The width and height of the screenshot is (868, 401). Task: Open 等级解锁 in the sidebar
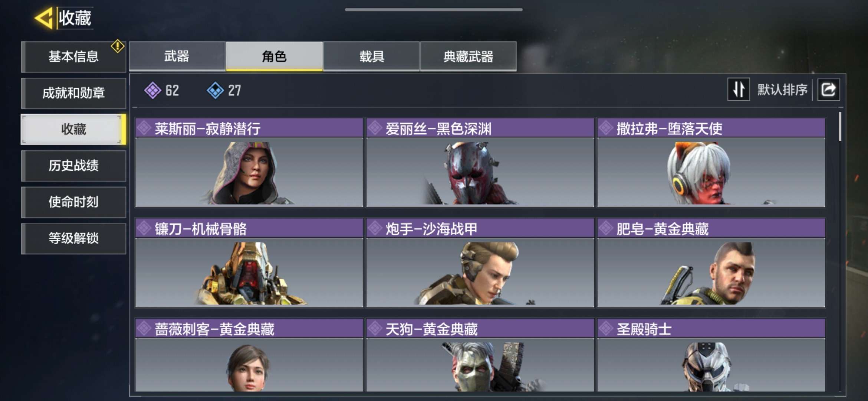(x=73, y=238)
